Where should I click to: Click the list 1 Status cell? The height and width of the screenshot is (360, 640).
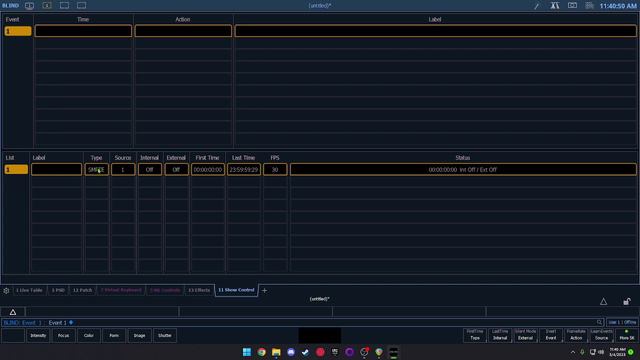pos(463,169)
